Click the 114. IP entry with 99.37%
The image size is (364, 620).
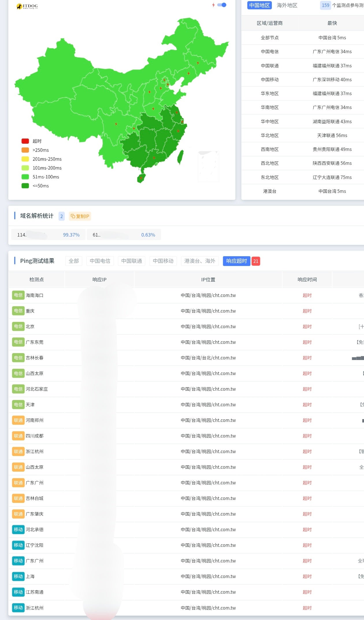point(48,235)
